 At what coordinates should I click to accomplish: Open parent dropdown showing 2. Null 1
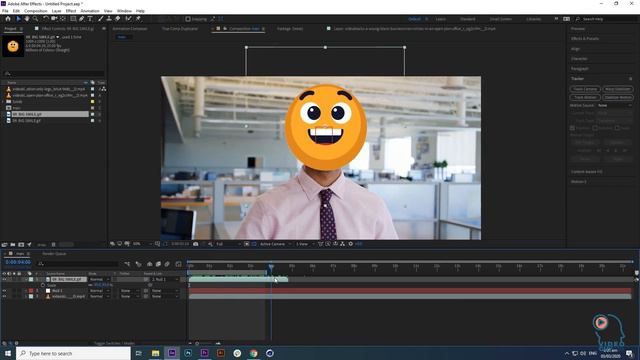pyautogui.click(x=165, y=280)
